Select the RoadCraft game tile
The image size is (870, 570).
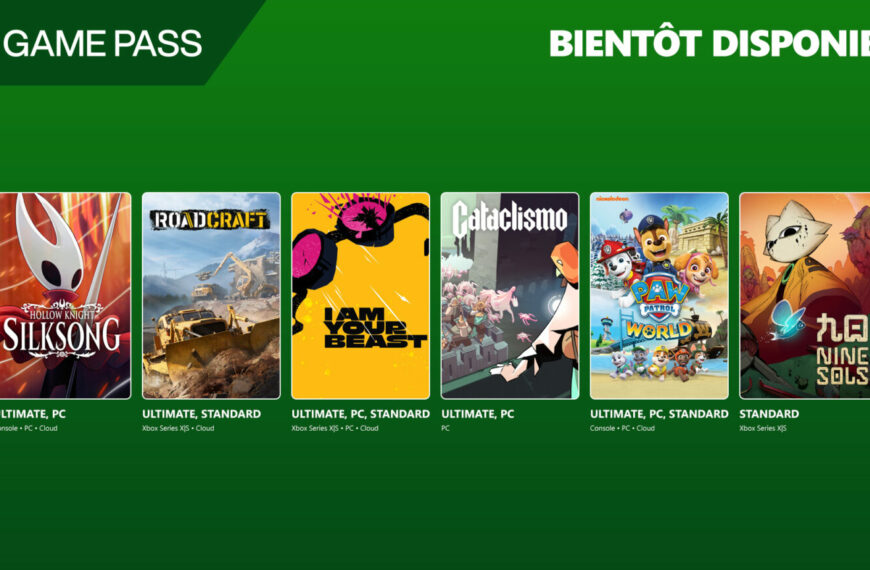coord(211,296)
